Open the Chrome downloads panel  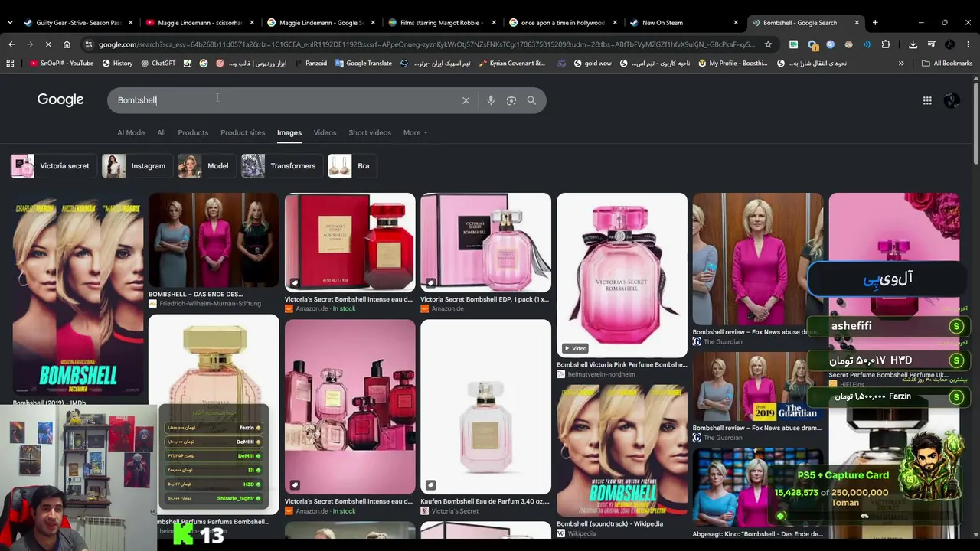pyautogui.click(x=913, y=44)
